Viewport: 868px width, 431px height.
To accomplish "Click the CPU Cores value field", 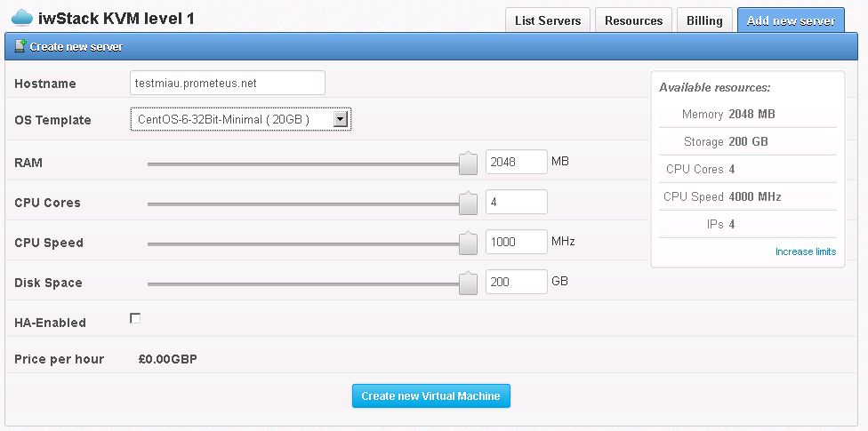I will click(x=517, y=202).
